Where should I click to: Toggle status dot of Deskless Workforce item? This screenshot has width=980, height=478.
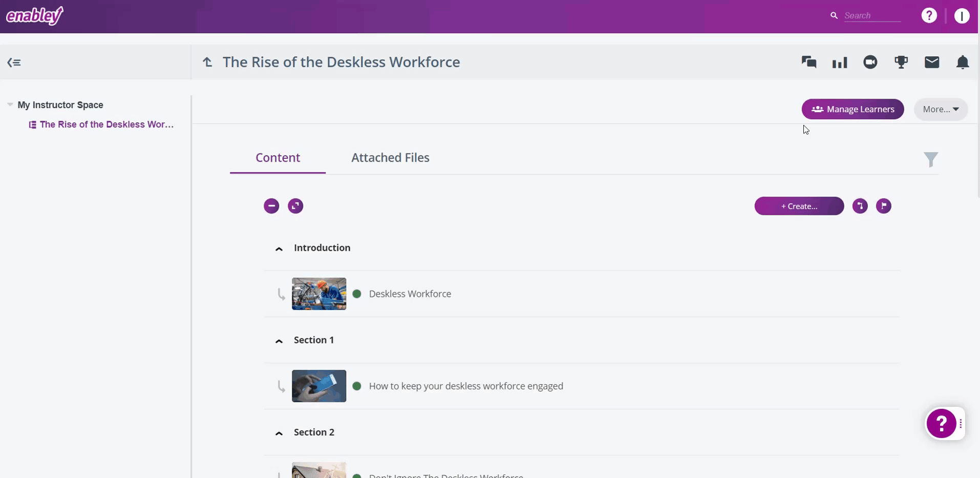(x=357, y=294)
